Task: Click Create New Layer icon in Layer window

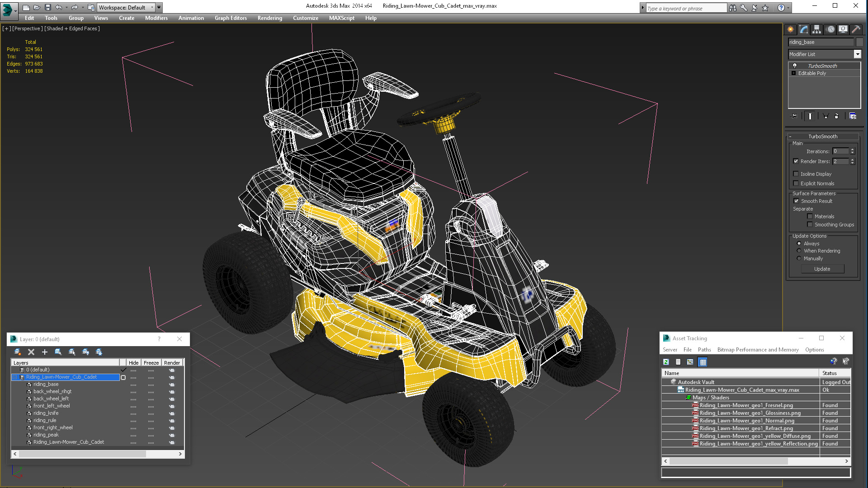Action: point(18,352)
